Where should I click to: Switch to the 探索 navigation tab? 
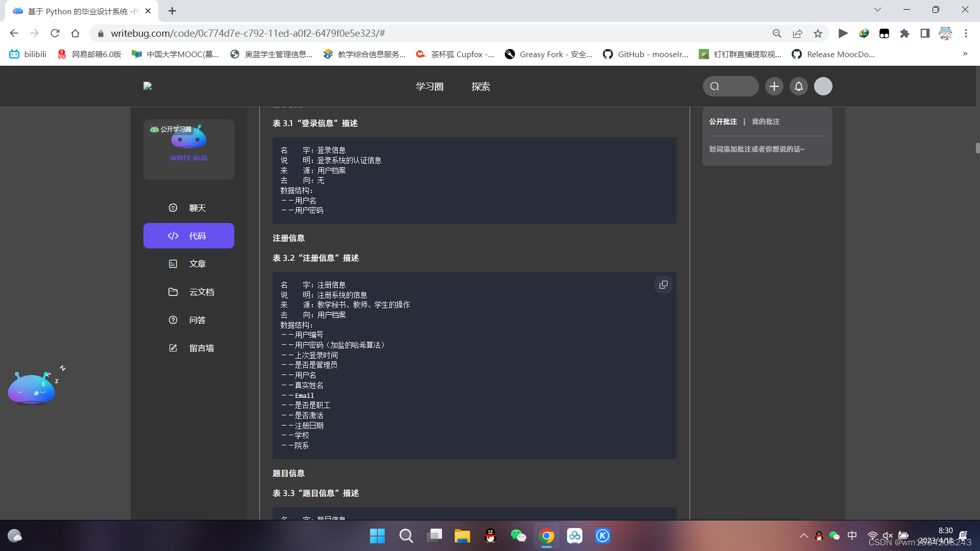[480, 86]
